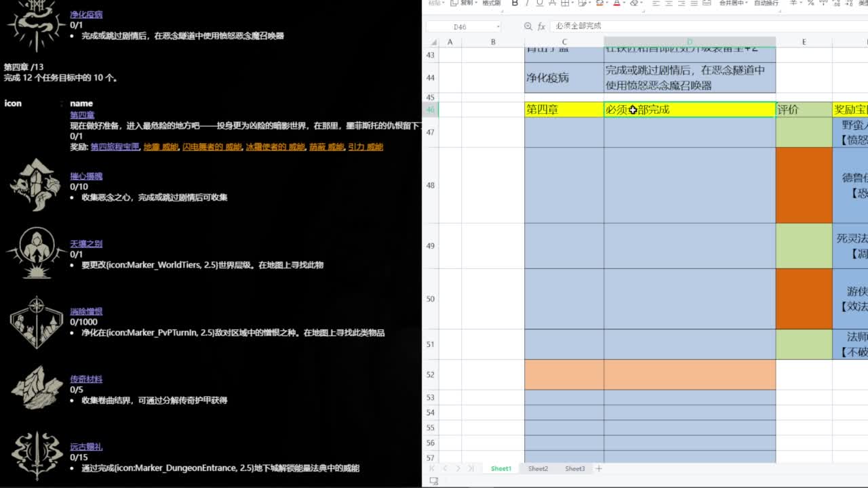Viewport: 868px width, 488px height.
Task: Toggle bold formatting in the spreadsheet toolbar
Action: pyautogui.click(x=515, y=3)
